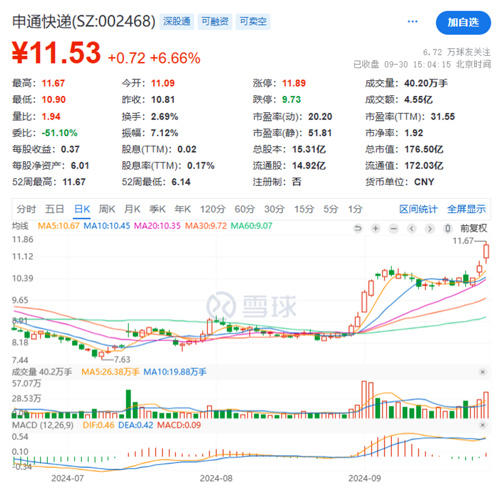
Task: Switch to the 分时 tab
Action: [26, 209]
